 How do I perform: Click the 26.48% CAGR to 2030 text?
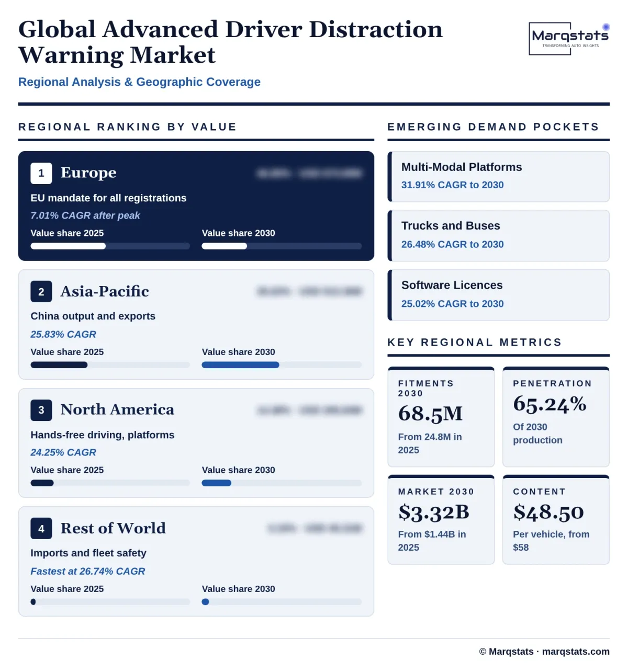453,245
